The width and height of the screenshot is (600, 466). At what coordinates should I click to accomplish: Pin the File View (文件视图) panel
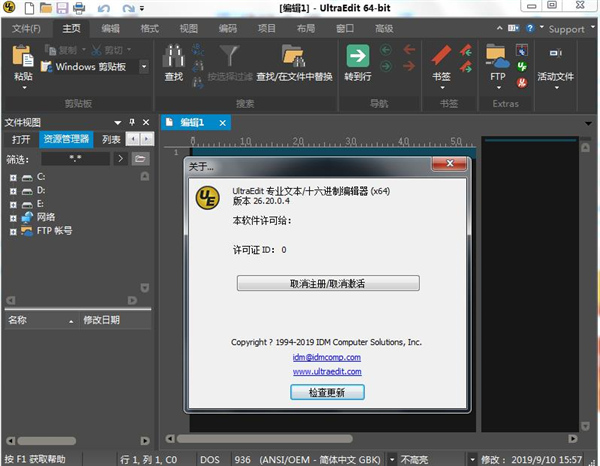point(131,122)
